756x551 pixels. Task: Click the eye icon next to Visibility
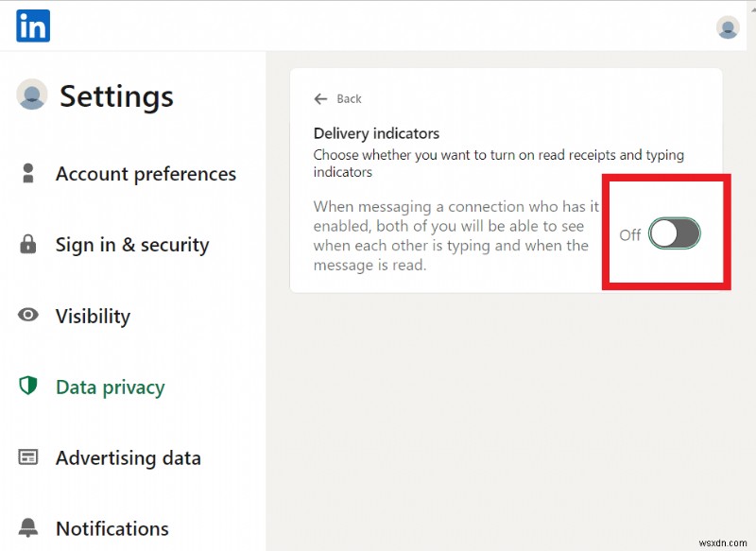point(28,316)
